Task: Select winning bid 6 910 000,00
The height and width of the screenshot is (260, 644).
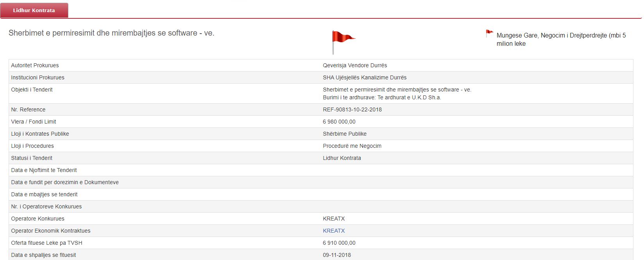Action: [339, 243]
